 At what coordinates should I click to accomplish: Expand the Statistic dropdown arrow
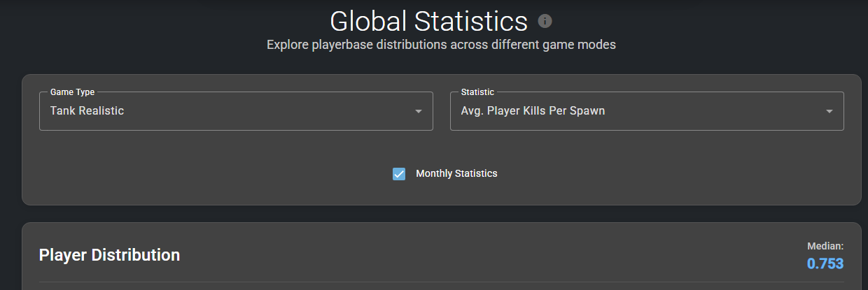(829, 111)
